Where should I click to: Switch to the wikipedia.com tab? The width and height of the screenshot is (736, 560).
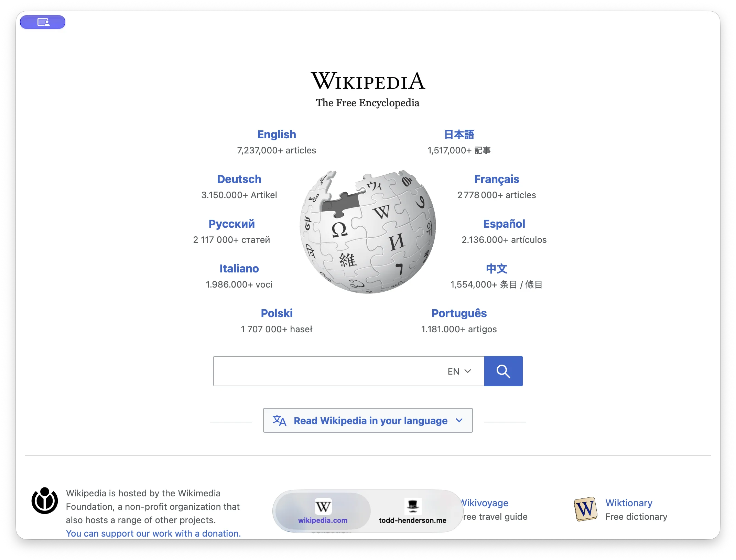click(x=323, y=511)
